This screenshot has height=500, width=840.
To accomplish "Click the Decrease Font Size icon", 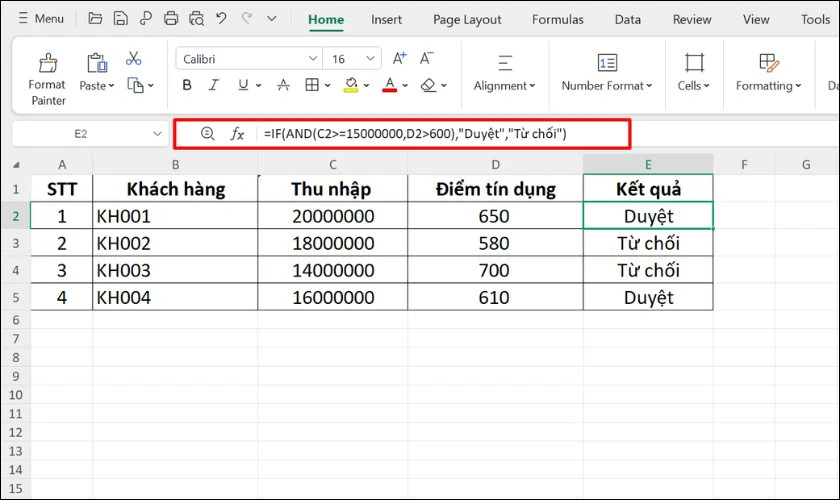I will (x=426, y=58).
